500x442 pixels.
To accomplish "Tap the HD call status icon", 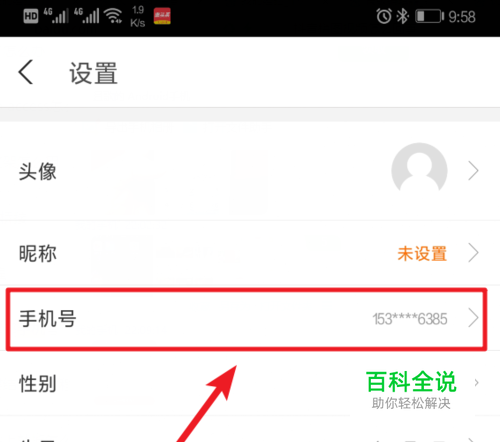I will [x=31, y=16].
